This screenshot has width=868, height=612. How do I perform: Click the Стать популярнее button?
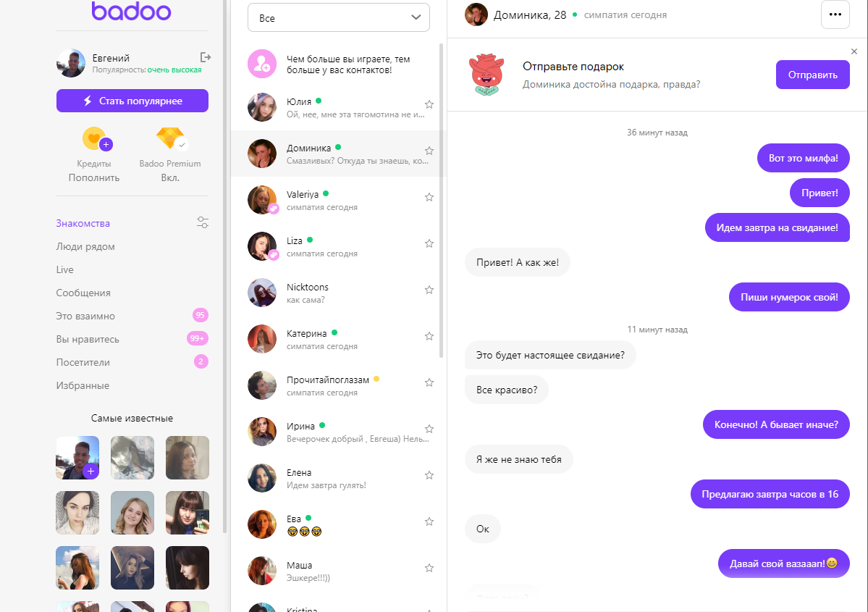pyautogui.click(x=132, y=101)
